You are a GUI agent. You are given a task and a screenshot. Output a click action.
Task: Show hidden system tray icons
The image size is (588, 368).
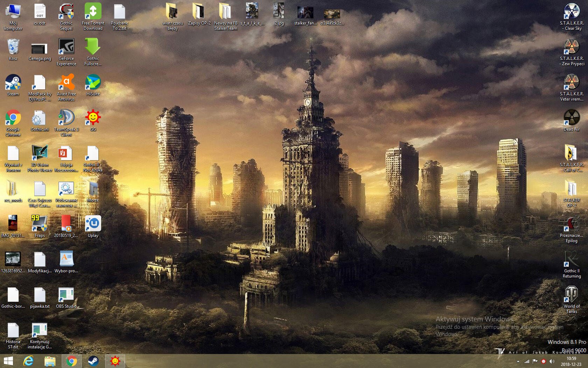[x=518, y=361]
